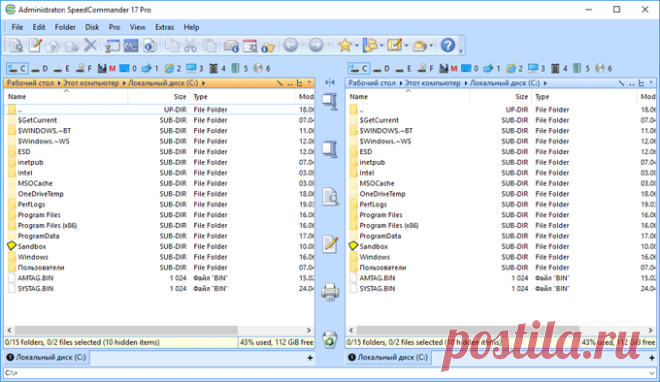This screenshot has width=660, height=382.
Task: Select drive F in left pane
Action: [84, 68]
